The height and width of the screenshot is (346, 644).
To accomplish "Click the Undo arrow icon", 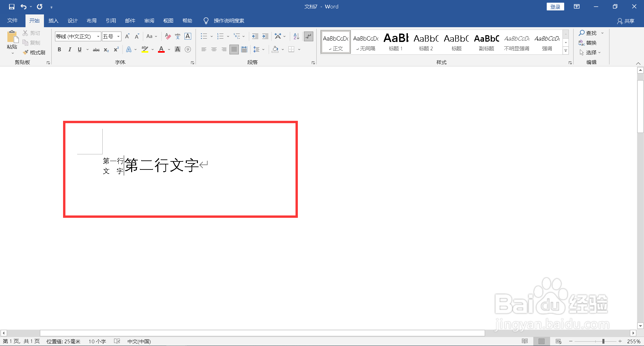I will pos(23,7).
